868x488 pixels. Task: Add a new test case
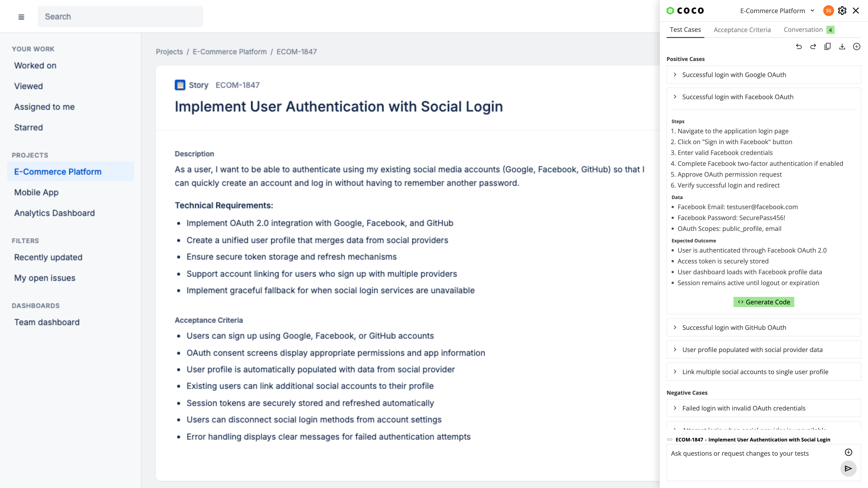(x=857, y=47)
